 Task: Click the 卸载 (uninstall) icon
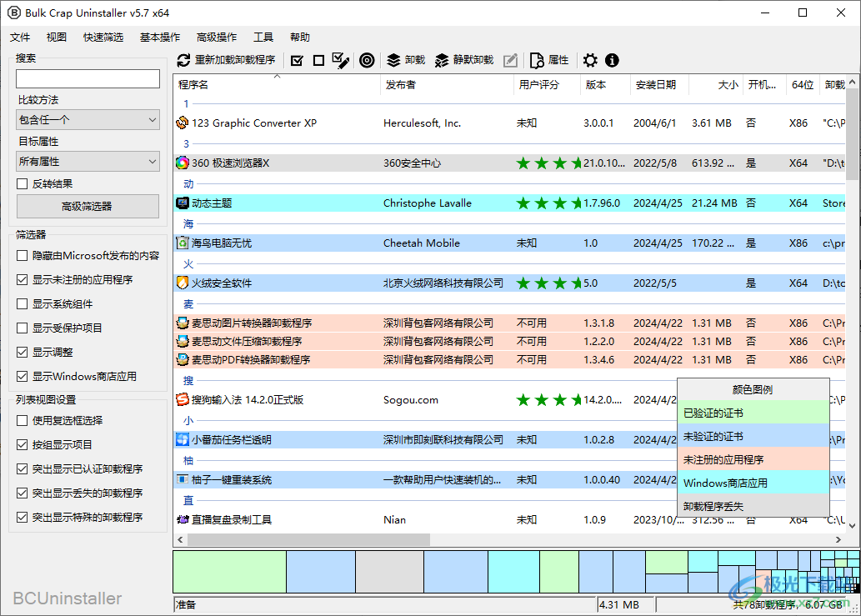tap(404, 60)
